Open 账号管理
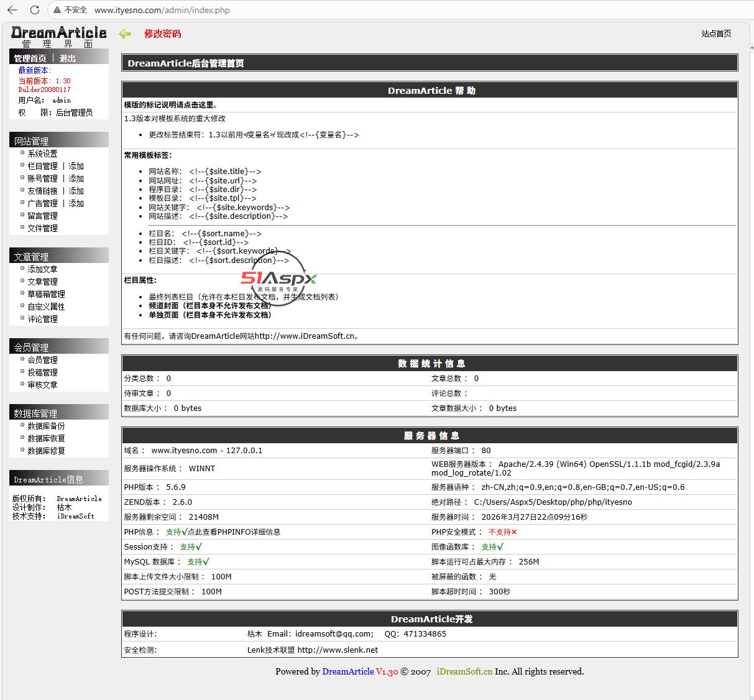The image size is (754, 700). coord(42,178)
